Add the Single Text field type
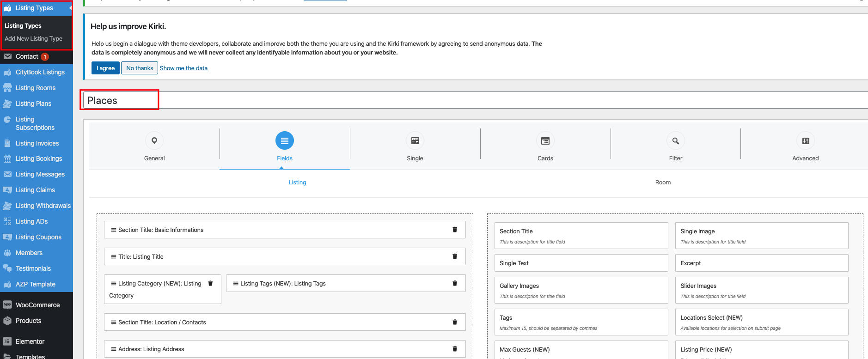Image resolution: width=868 pixels, height=359 pixels. tap(581, 263)
